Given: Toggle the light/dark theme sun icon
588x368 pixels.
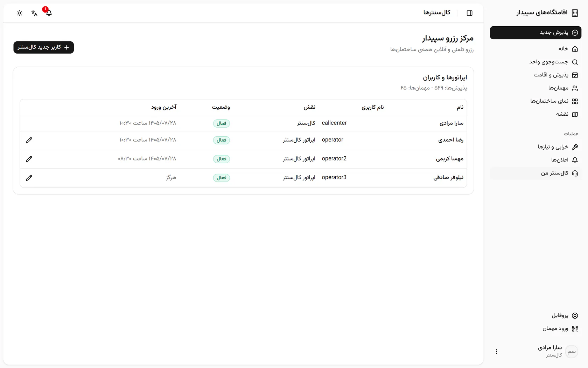Looking at the screenshot, I should point(20,13).
